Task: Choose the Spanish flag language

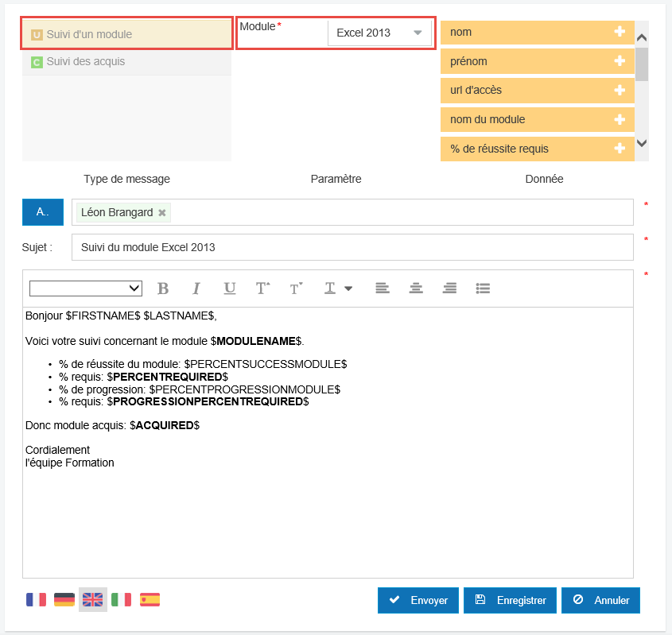Action: (150, 600)
